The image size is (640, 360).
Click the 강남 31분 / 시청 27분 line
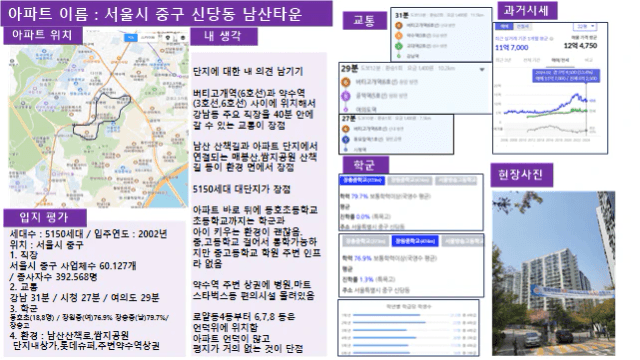(84, 298)
